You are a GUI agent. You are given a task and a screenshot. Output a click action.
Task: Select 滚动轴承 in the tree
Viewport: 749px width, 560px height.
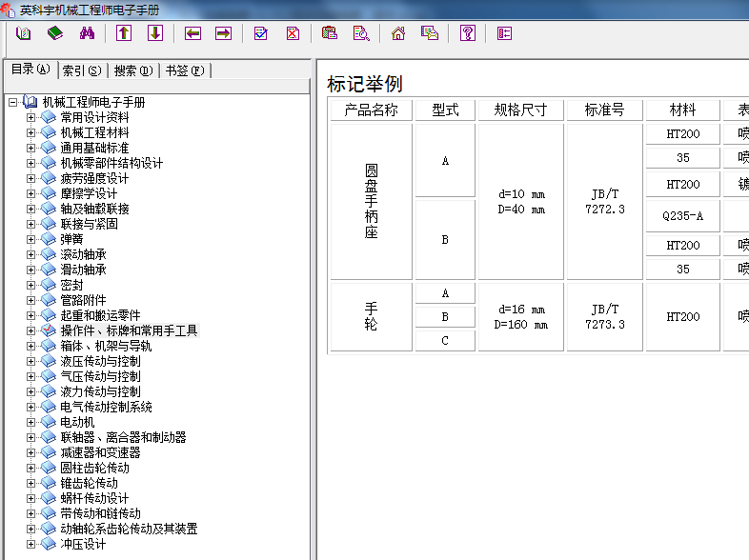[x=83, y=254]
